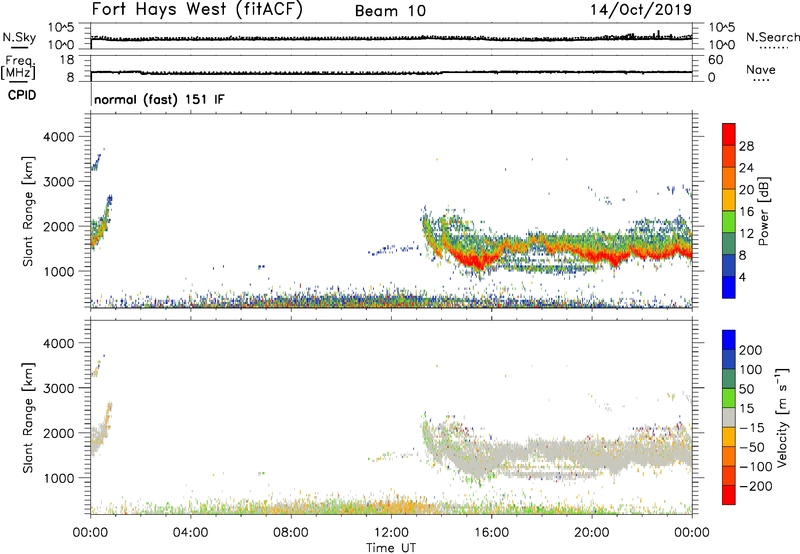The height and width of the screenshot is (554, 800).
Task: Click the "50" velocity scale value
Action: click(747, 389)
